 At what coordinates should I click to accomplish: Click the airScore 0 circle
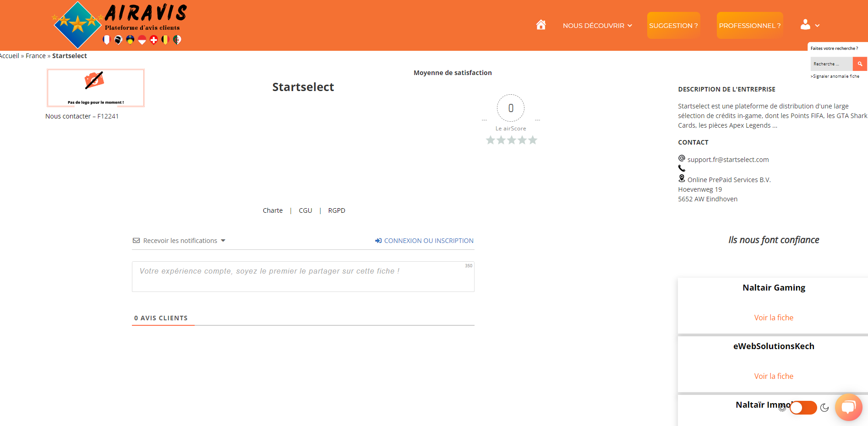click(x=511, y=108)
